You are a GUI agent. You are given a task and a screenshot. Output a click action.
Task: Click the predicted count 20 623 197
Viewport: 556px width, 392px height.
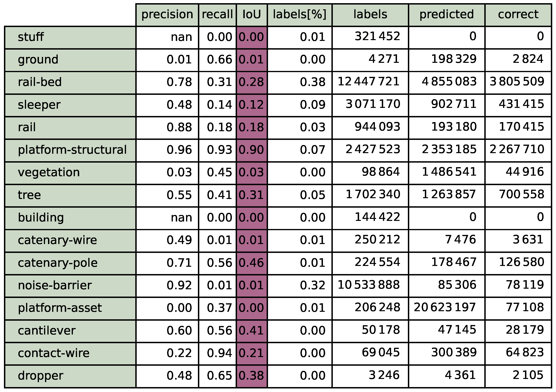[x=445, y=308]
